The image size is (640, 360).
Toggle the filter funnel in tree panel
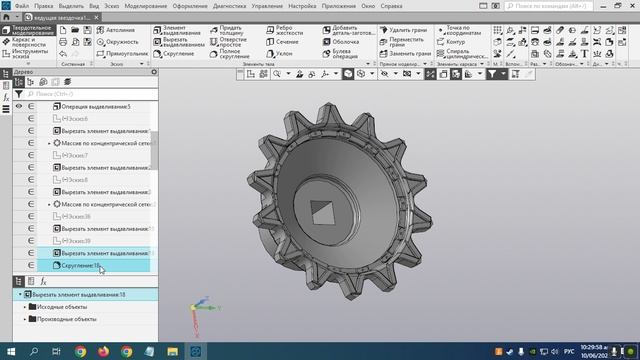[19, 94]
